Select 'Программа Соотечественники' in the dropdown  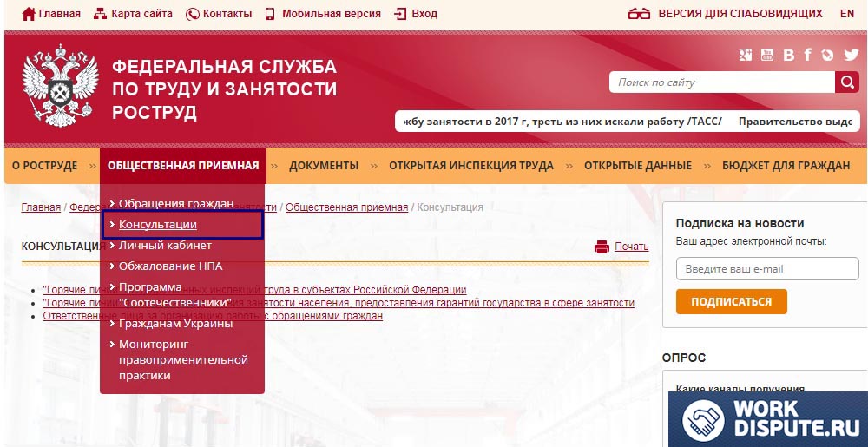[x=175, y=295]
